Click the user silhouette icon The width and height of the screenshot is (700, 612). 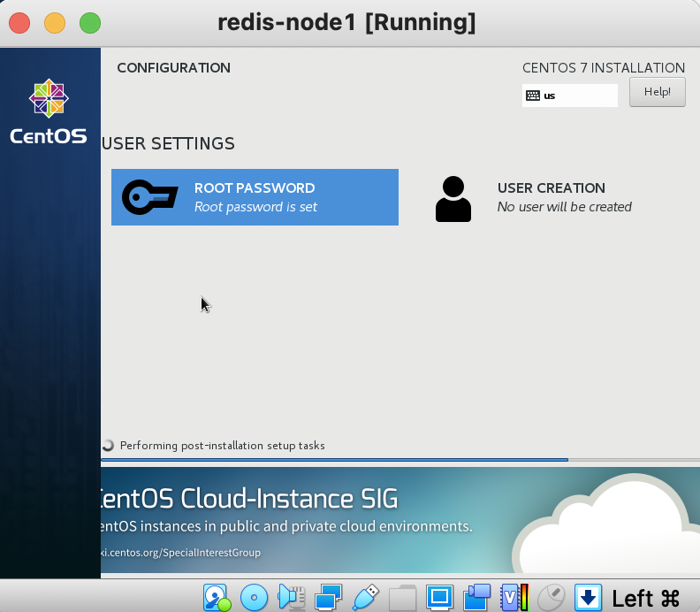pos(453,199)
